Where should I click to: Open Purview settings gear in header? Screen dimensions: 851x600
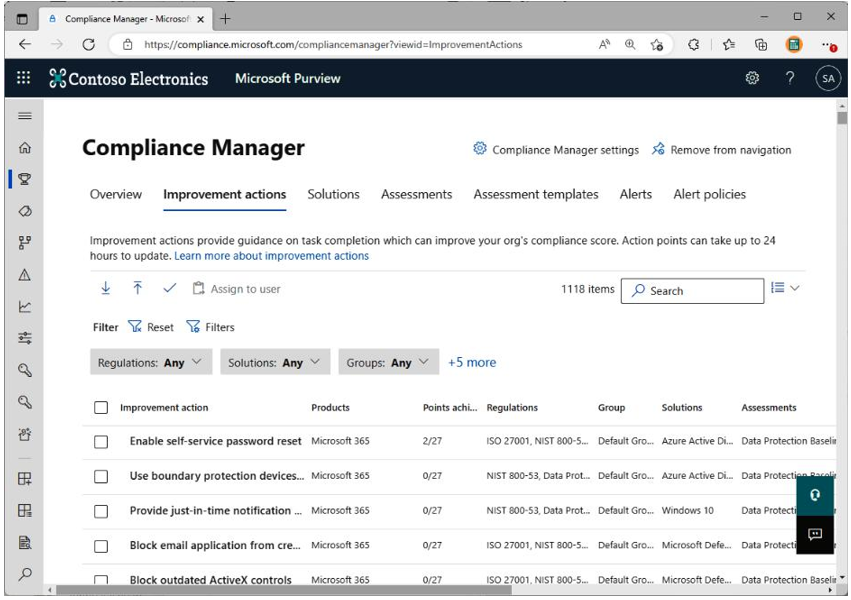[x=752, y=78]
